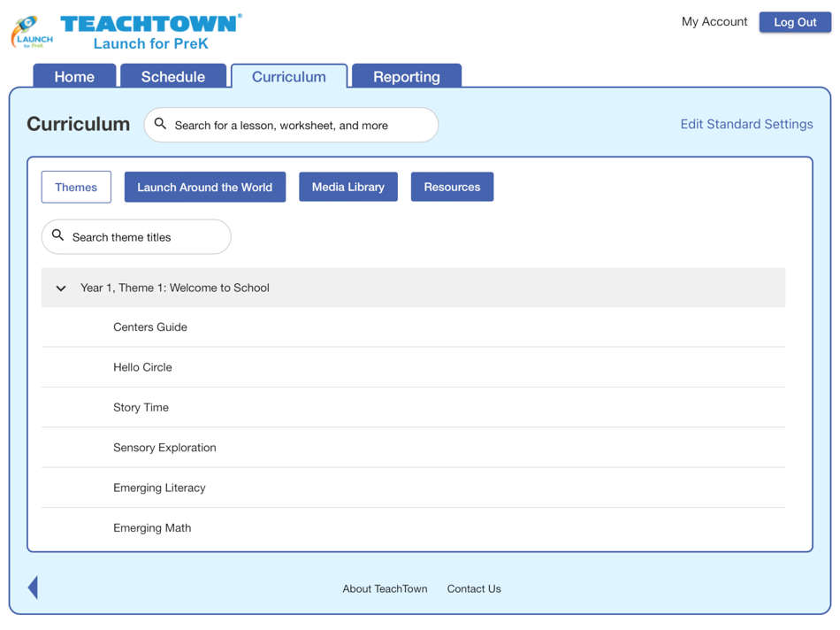Click the chevron next to Welcome to School
This screenshot has height=630, width=840.
click(60, 288)
